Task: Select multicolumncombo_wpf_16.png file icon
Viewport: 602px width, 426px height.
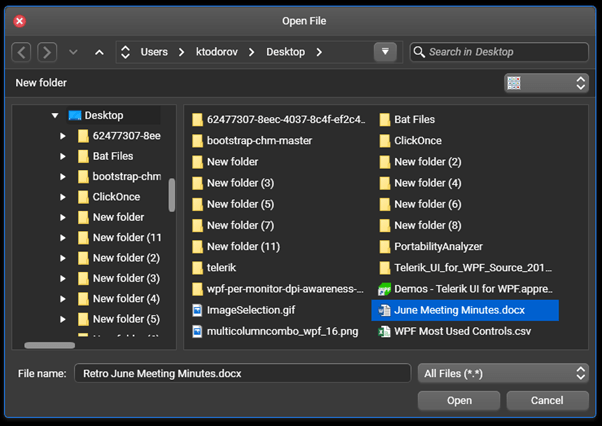Action: 197,331
